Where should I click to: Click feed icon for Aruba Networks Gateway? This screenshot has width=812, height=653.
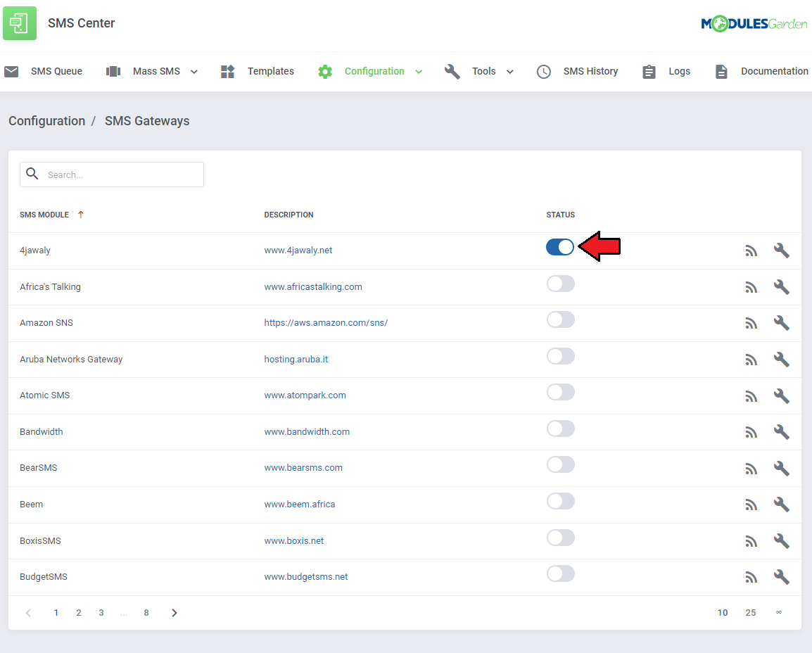pyautogui.click(x=751, y=360)
